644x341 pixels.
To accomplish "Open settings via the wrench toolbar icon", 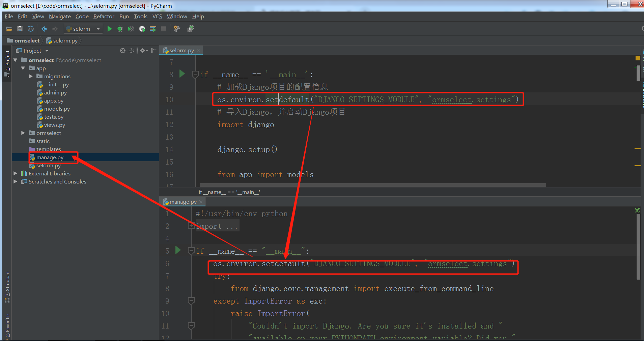I will (x=177, y=29).
